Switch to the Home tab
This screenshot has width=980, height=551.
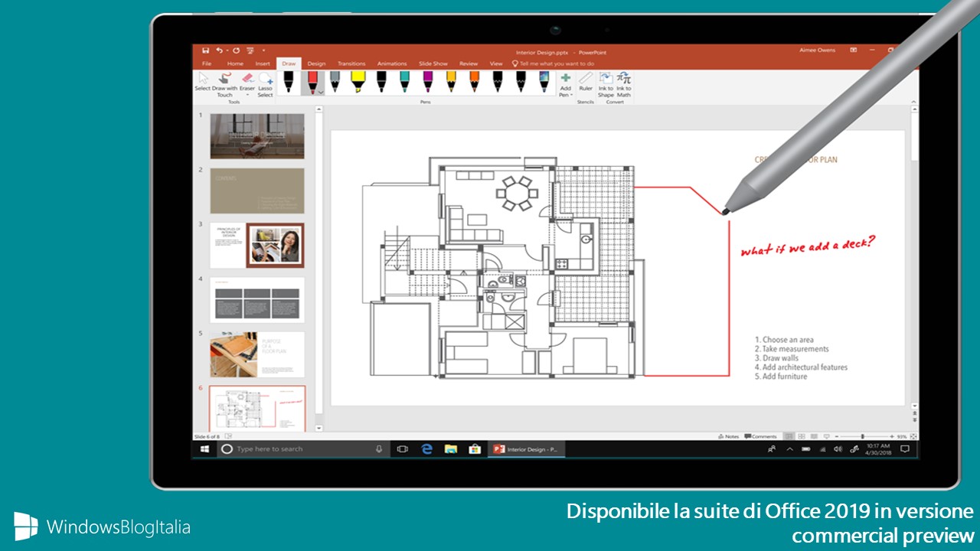(235, 64)
